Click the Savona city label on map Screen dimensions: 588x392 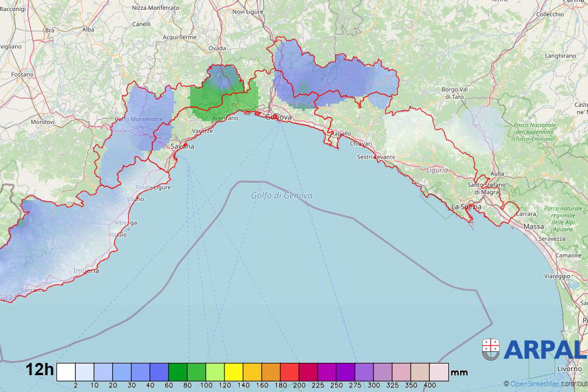click(182, 147)
